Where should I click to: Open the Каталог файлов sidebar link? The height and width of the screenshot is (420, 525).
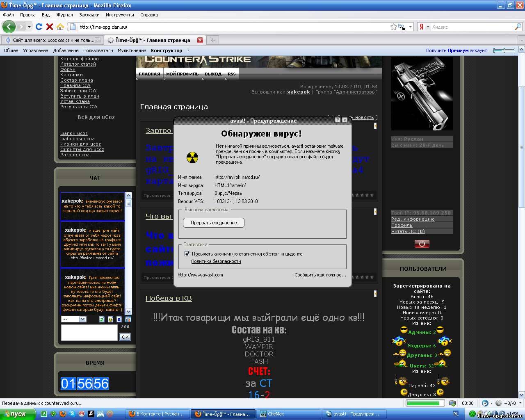click(80, 59)
